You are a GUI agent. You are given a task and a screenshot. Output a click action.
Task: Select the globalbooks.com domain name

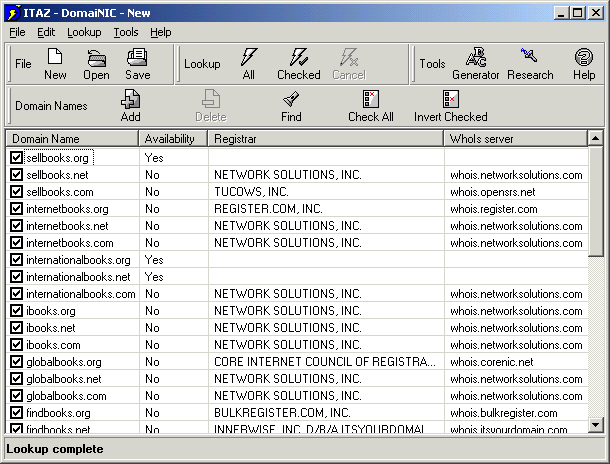66,396
